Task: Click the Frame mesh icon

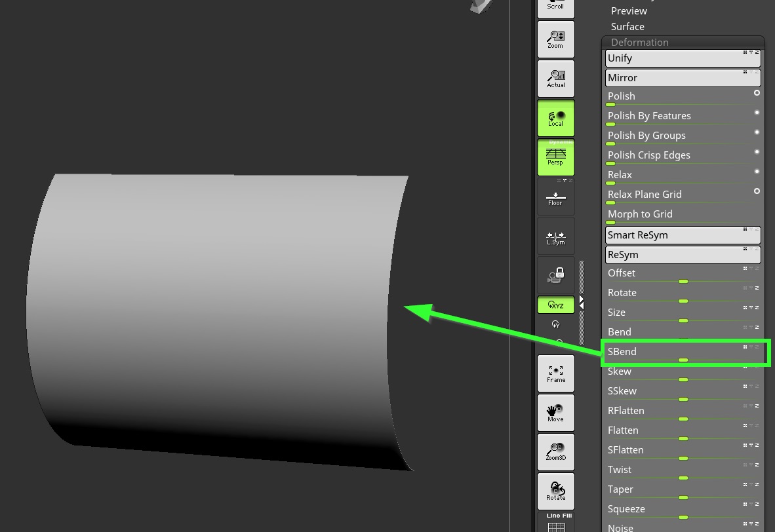Action: 555,373
